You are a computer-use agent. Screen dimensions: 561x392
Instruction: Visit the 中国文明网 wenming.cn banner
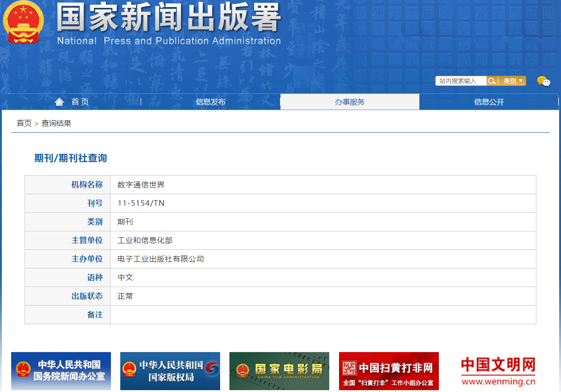pyautogui.click(x=498, y=371)
